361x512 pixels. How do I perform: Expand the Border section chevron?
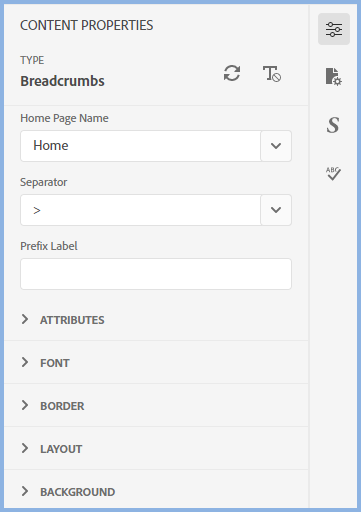[x=25, y=405]
